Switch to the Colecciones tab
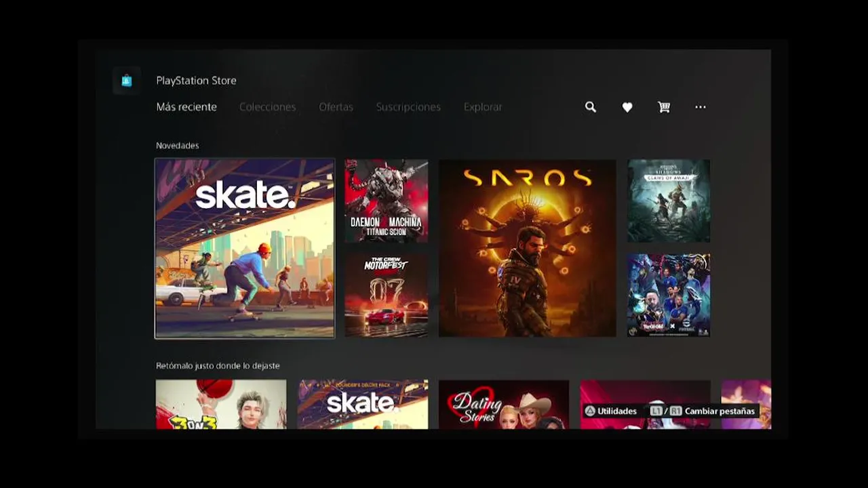868x488 pixels. point(268,107)
